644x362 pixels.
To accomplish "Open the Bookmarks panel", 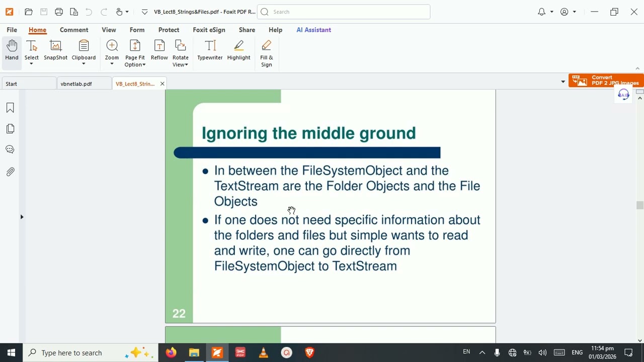I will [10, 108].
